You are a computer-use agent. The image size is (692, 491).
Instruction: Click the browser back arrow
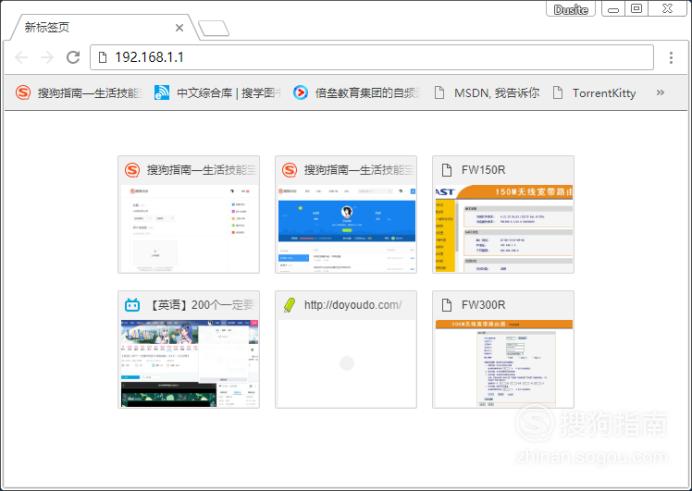21,57
